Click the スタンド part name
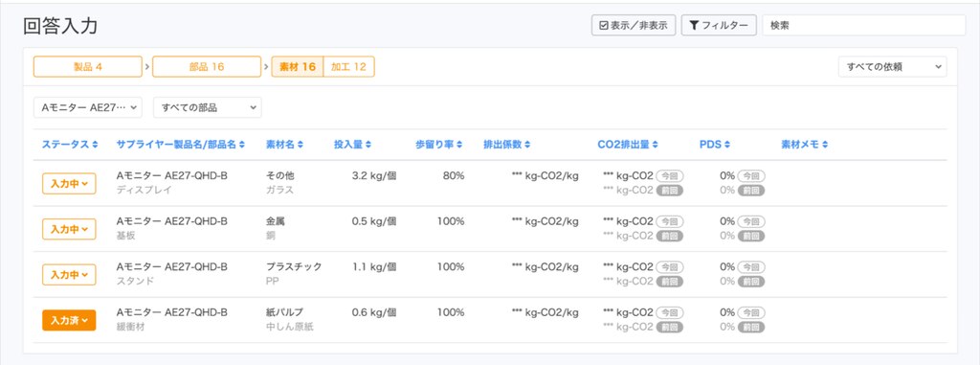The image size is (980, 365). pos(135,281)
